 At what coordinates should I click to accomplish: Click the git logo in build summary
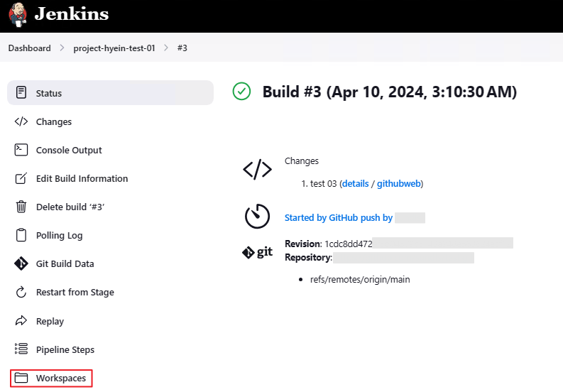(258, 252)
